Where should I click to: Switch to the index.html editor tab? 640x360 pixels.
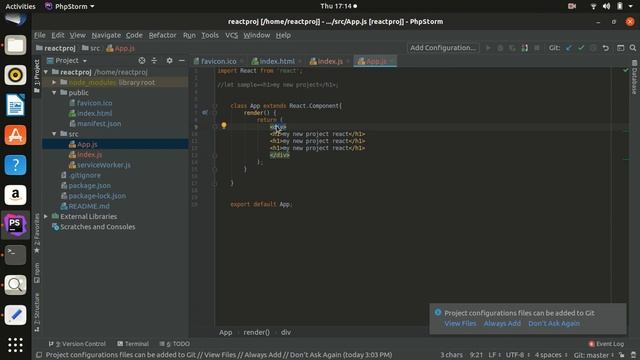(276, 61)
